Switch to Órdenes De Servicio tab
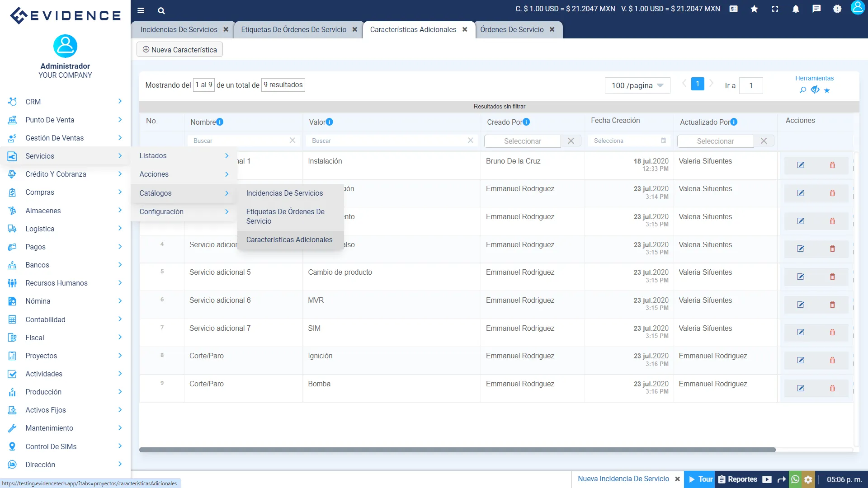Screen dimensions: 868x488 pyautogui.click(x=512, y=29)
